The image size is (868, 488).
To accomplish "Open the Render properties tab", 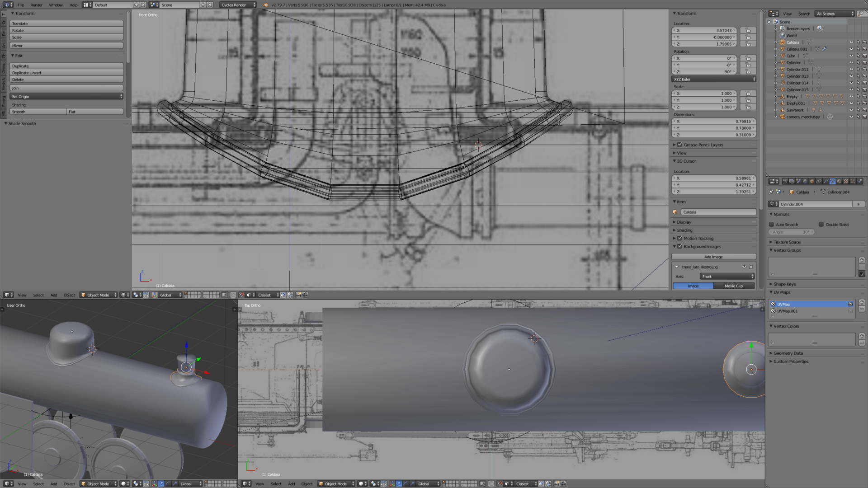I will point(785,181).
